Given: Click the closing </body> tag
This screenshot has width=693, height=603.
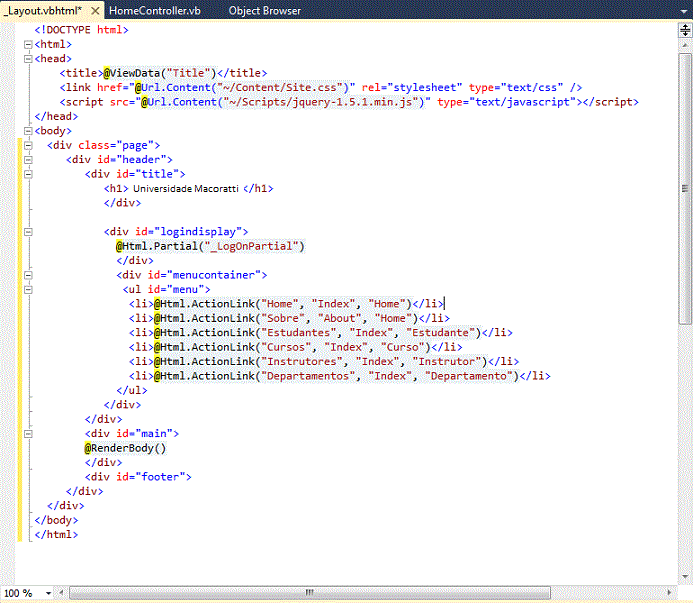Looking at the screenshot, I should [56, 520].
